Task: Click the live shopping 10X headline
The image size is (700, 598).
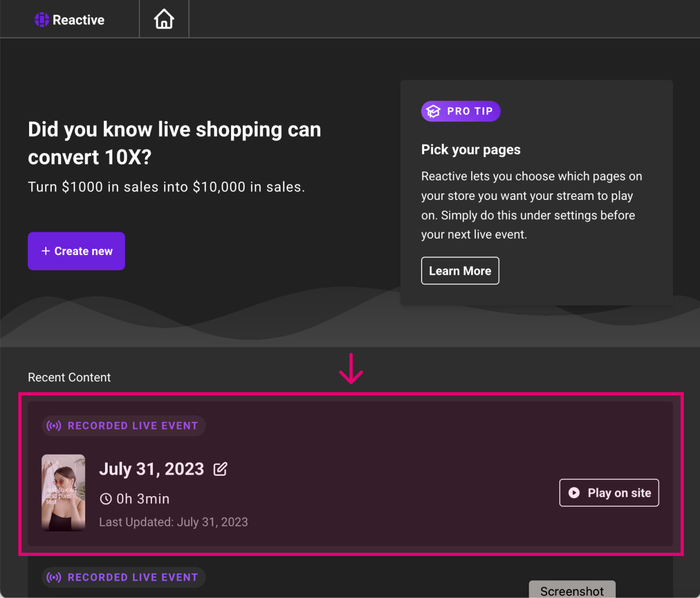Action: (x=174, y=143)
